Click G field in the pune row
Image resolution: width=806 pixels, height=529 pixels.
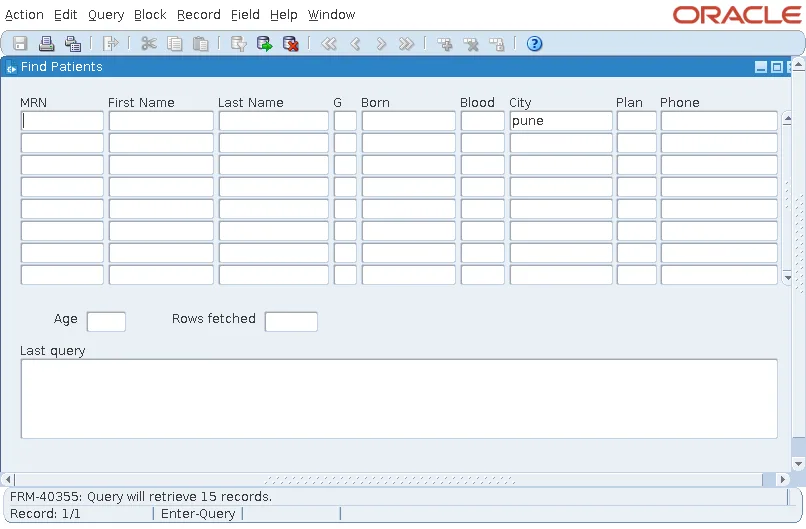345,121
